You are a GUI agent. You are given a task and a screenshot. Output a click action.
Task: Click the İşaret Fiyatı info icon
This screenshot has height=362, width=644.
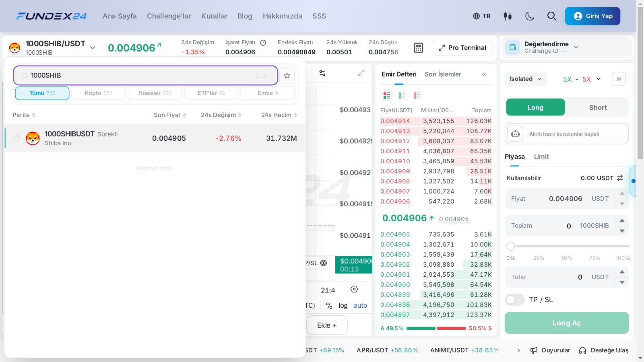pos(263,43)
